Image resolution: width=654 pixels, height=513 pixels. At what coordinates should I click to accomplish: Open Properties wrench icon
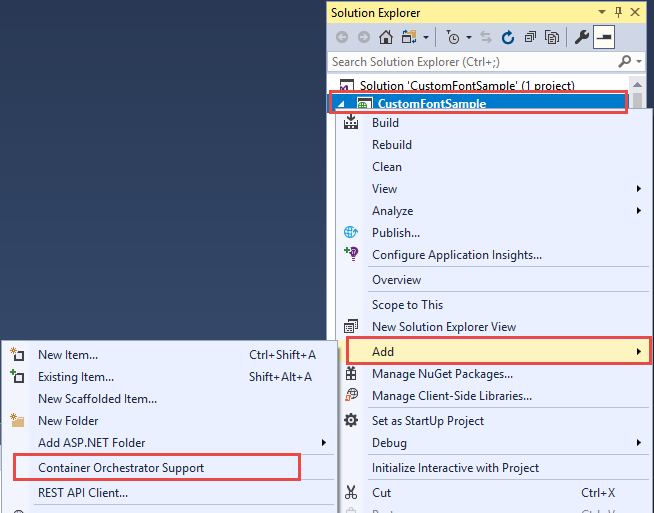click(x=582, y=38)
